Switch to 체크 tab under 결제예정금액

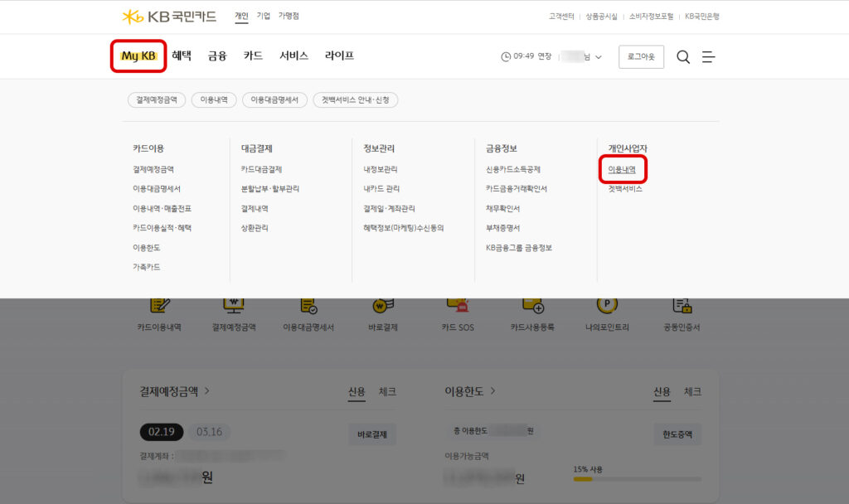[386, 390]
